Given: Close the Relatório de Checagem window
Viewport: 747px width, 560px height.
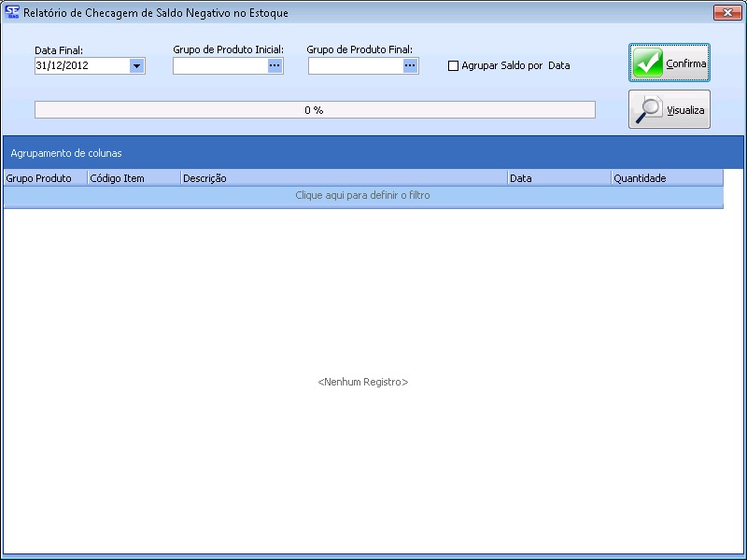Looking at the screenshot, I should click(727, 13).
